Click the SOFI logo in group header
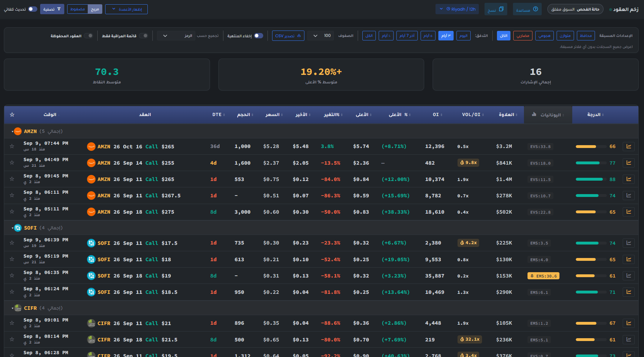Image resolution: width=644 pixels, height=357 pixels. 18,228
